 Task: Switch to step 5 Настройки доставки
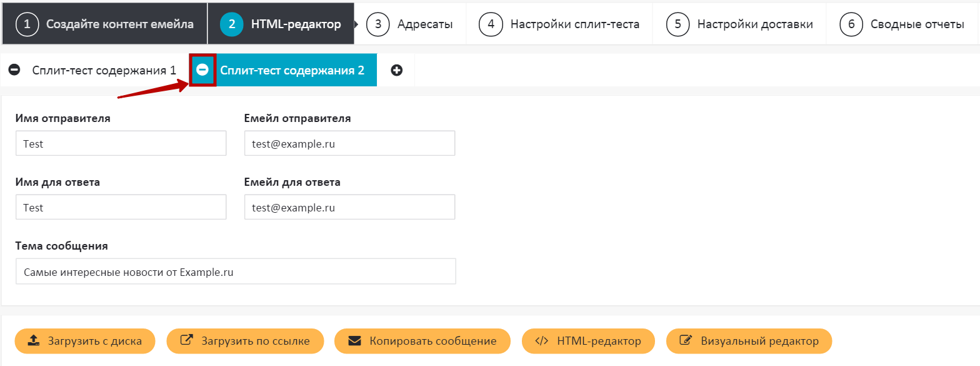[x=740, y=24]
